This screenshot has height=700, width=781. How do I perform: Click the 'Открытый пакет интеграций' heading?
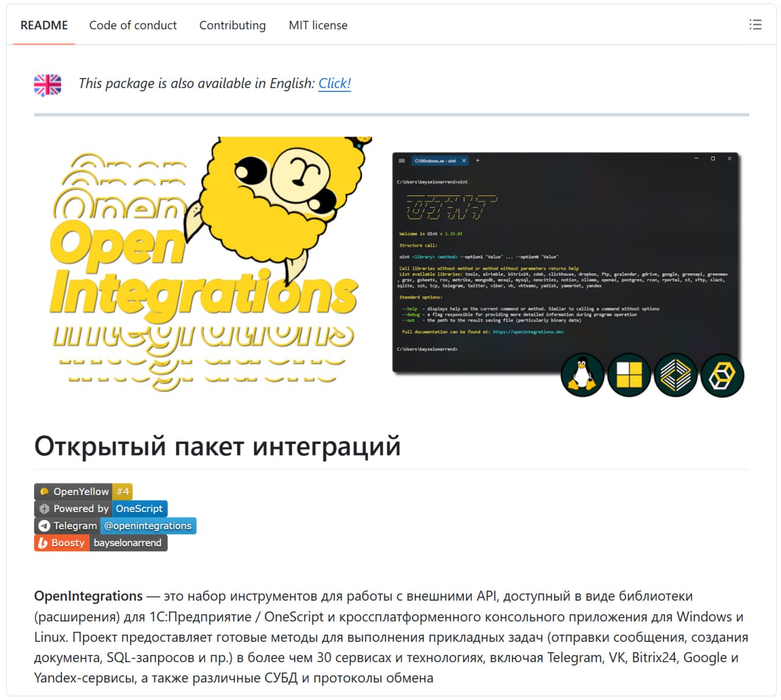click(x=217, y=446)
